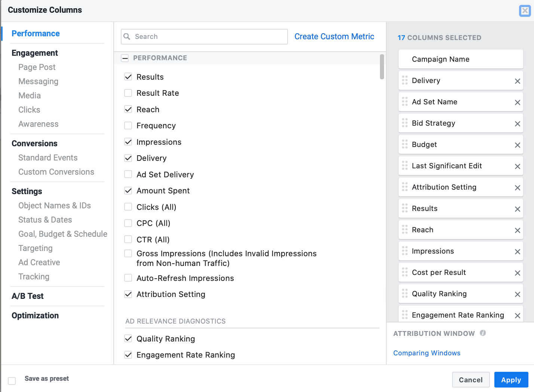Remove Quality Ranking using its X icon
This screenshot has height=392, width=534.
[518, 294]
